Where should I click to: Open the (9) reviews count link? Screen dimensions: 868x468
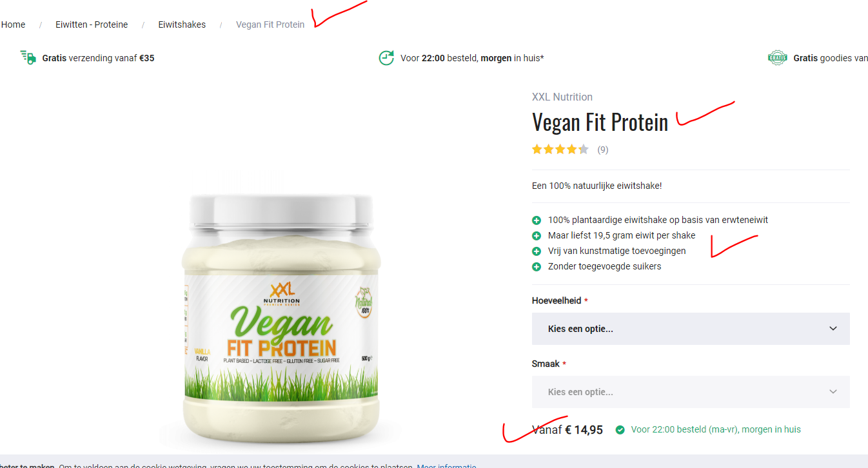602,150
